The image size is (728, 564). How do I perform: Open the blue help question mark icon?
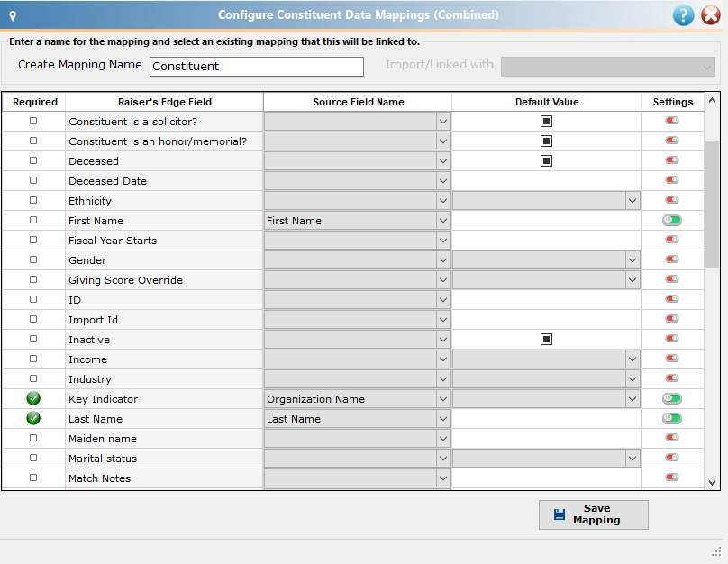click(683, 15)
